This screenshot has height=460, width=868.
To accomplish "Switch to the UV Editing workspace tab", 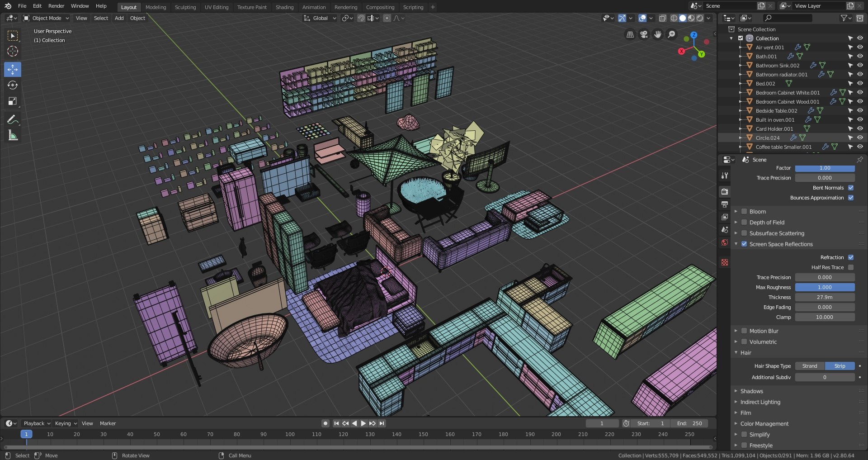I will [x=217, y=7].
